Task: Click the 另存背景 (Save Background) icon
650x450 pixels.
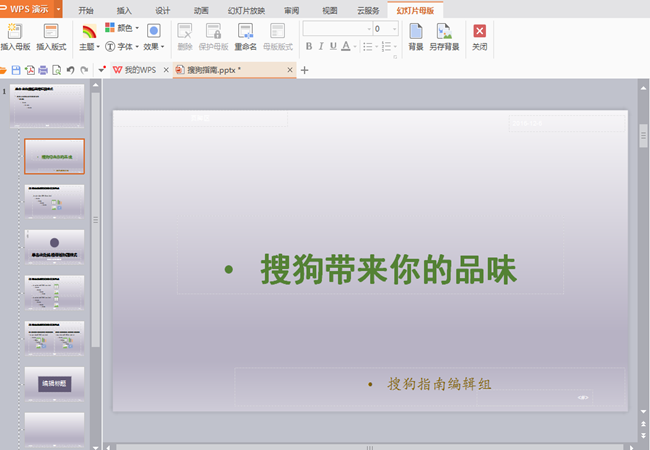Action: click(444, 31)
